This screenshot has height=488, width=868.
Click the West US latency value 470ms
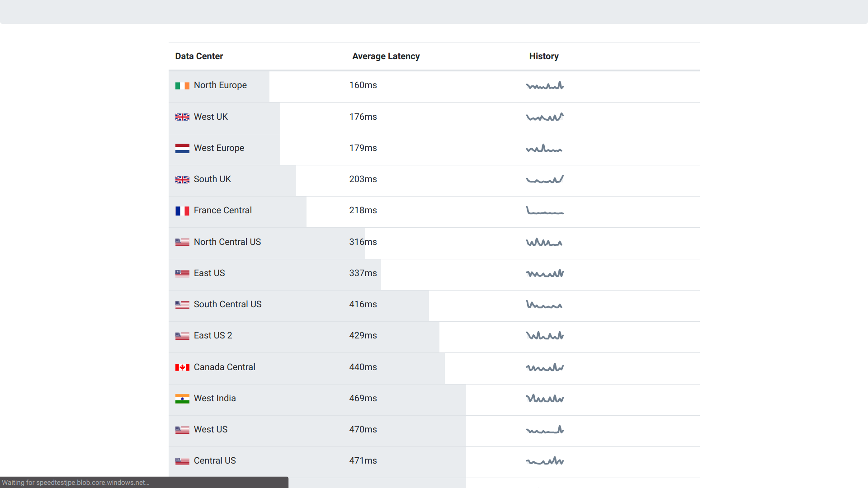tap(363, 429)
